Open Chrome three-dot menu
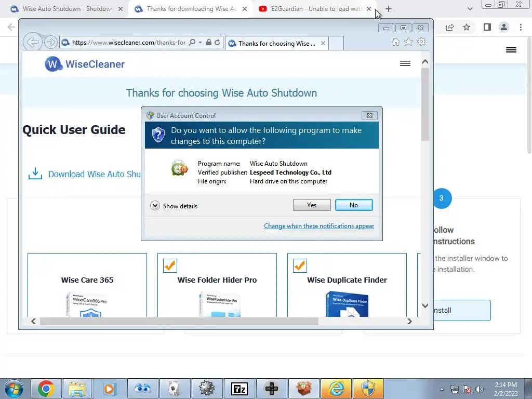532x399 pixels. [521, 27]
